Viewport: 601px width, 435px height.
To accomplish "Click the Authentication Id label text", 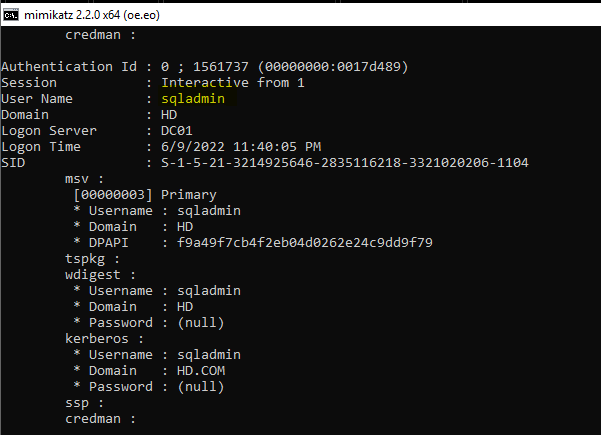I will tap(57, 67).
